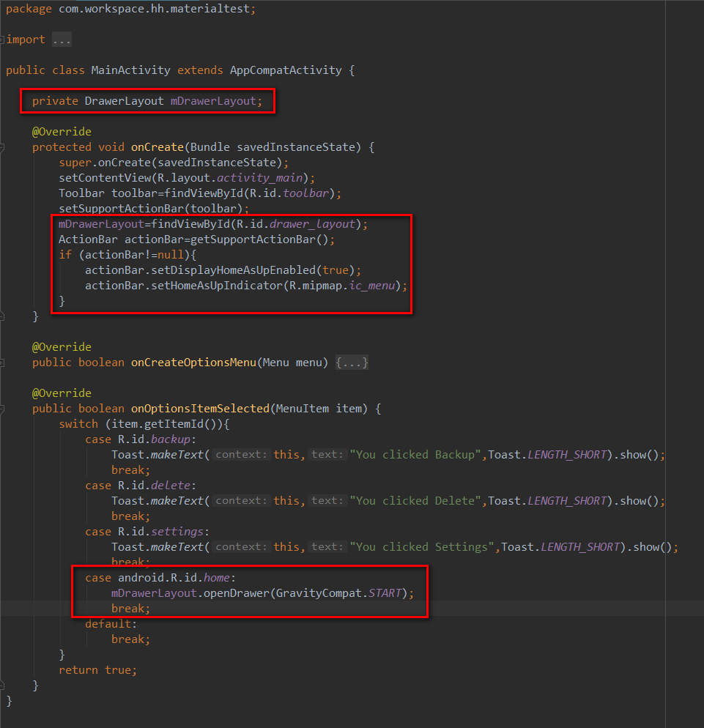
Task: Click the 'switch' keyword
Action: (x=78, y=424)
